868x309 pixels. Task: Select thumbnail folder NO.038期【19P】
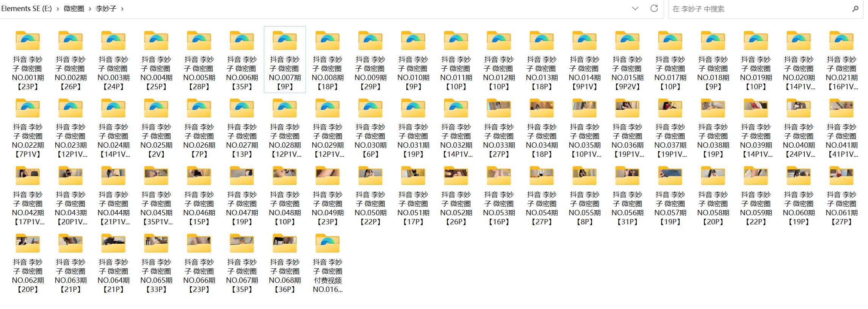(713, 128)
